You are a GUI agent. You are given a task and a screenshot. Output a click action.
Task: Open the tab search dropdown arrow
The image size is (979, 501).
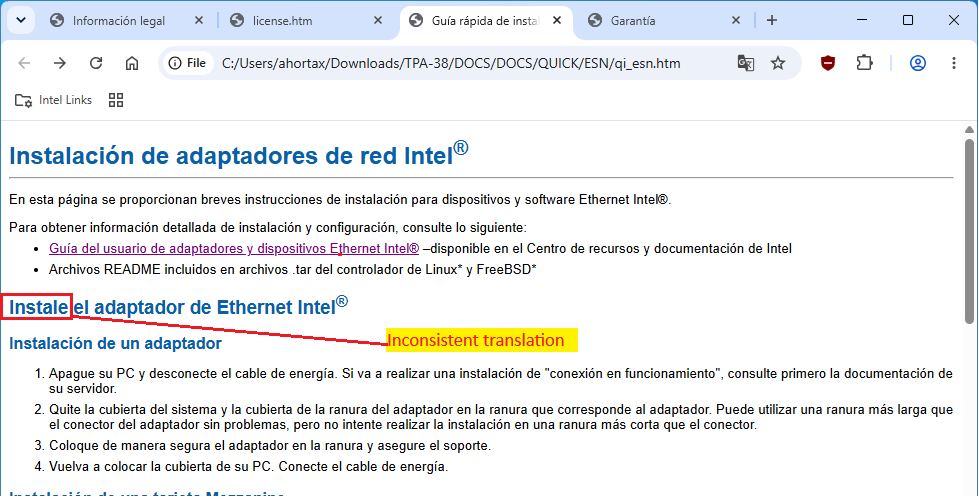pos(21,20)
